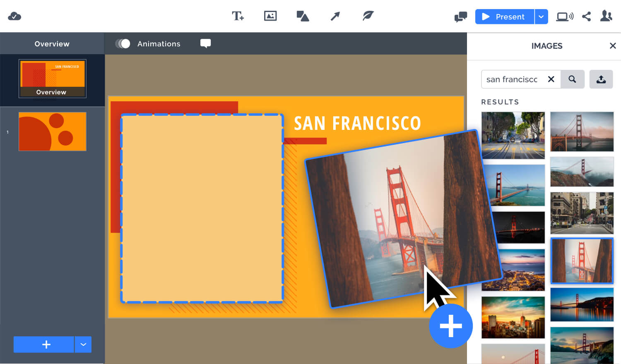Select the Shapes tool
This screenshot has width=621, height=364.
click(303, 16)
